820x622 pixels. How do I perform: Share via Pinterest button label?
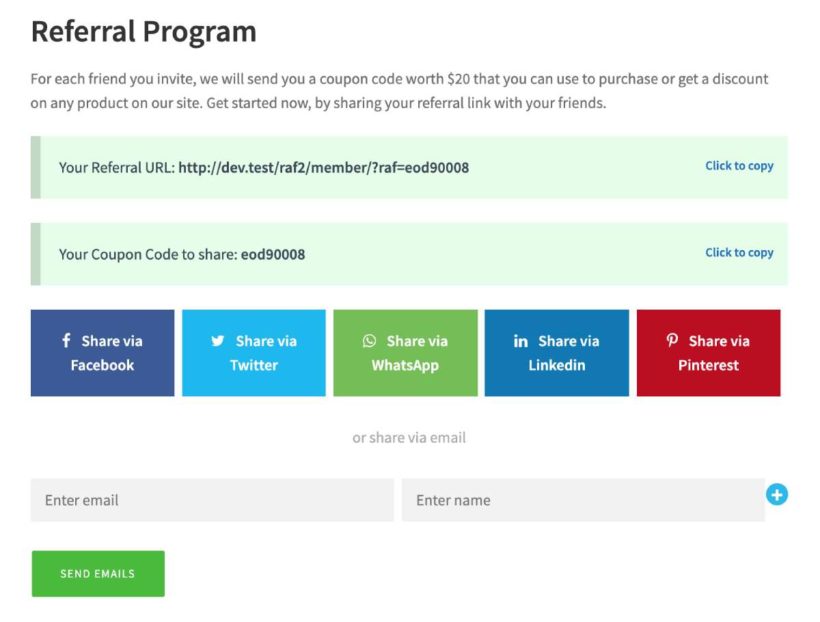coord(709,353)
